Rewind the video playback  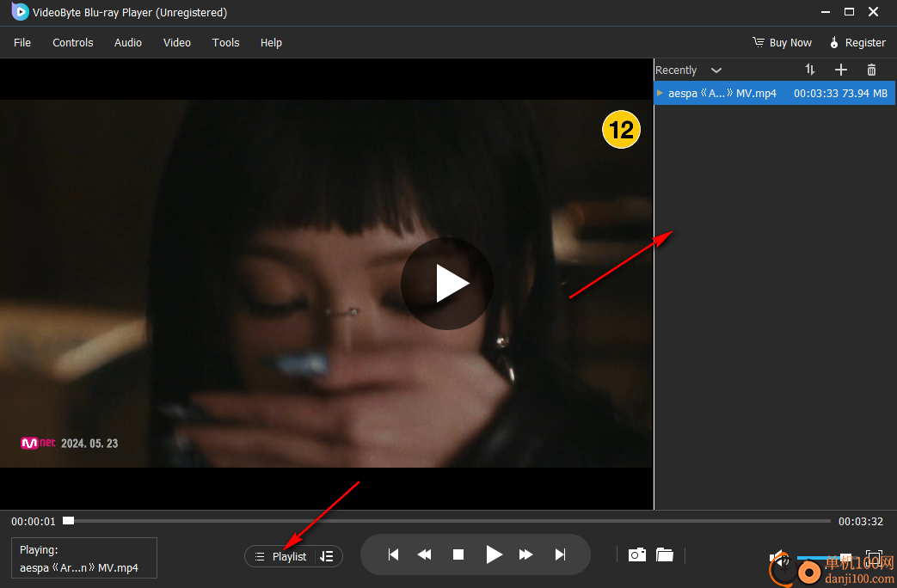pyautogui.click(x=425, y=554)
